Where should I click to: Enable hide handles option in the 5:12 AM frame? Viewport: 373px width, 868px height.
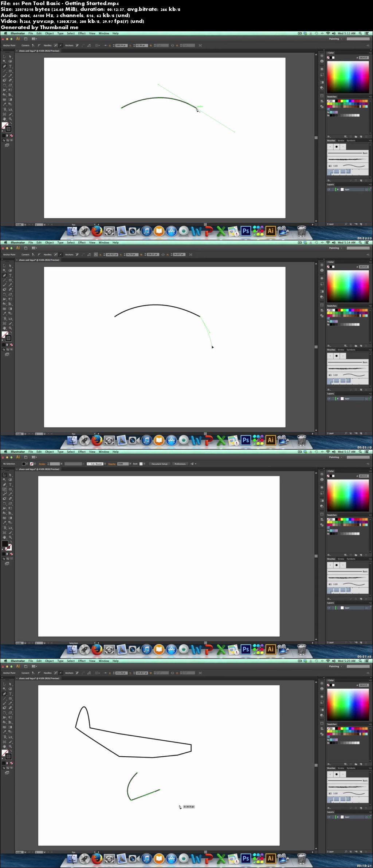pos(61,45)
